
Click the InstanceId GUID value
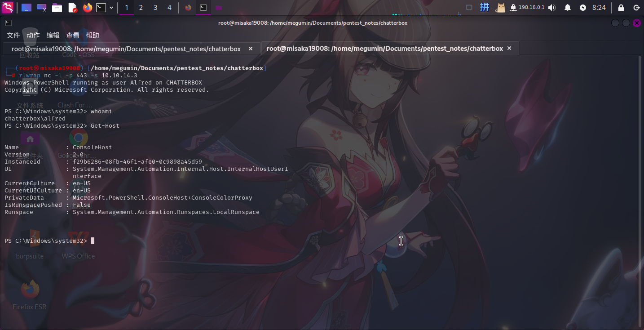[137, 162]
